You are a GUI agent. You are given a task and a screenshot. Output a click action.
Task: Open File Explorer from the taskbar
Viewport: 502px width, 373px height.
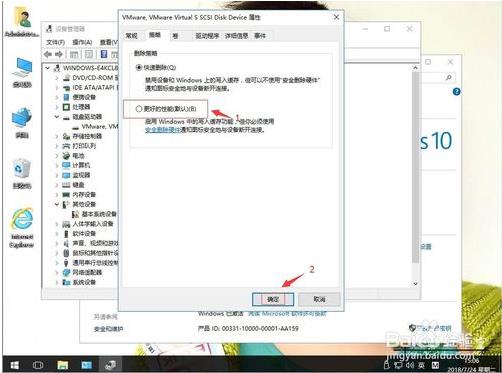[x=63, y=365]
